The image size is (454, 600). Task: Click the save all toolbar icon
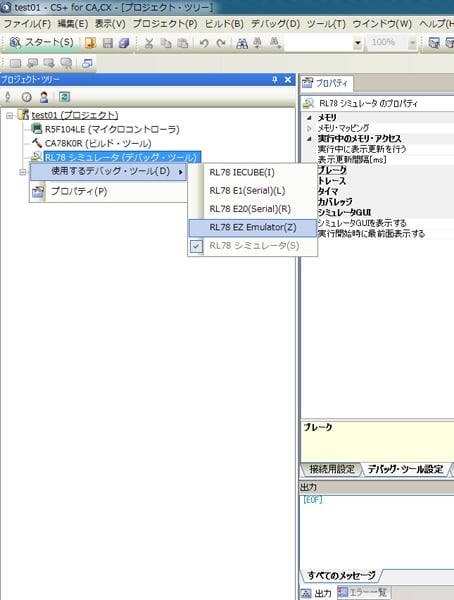(x=124, y=43)
